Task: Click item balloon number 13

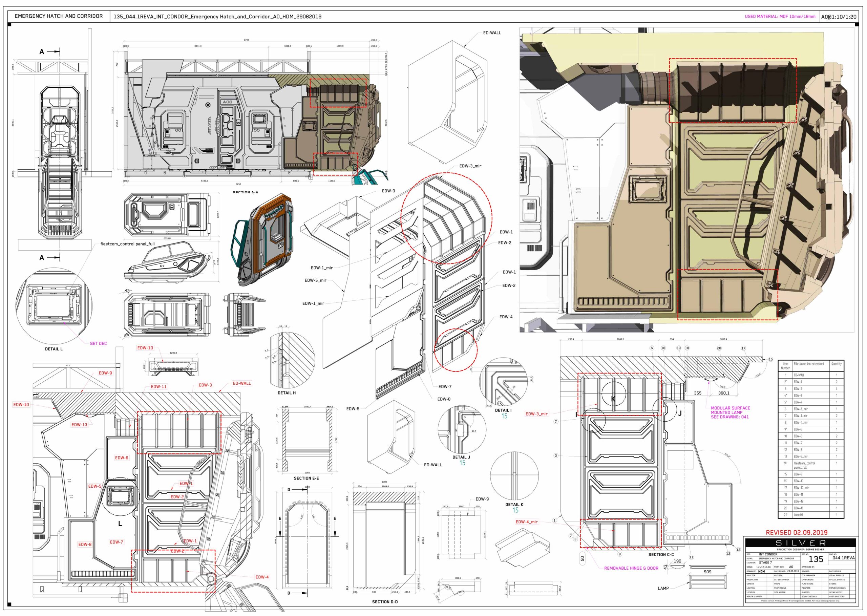Action: (x=738, y=550)
